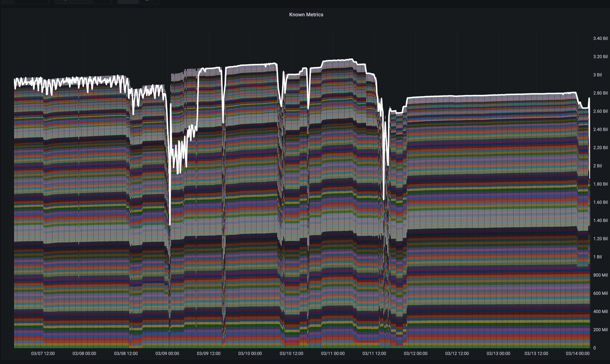
Task: Select the 1.40 Bil axis value
Action: pos(600,220)
